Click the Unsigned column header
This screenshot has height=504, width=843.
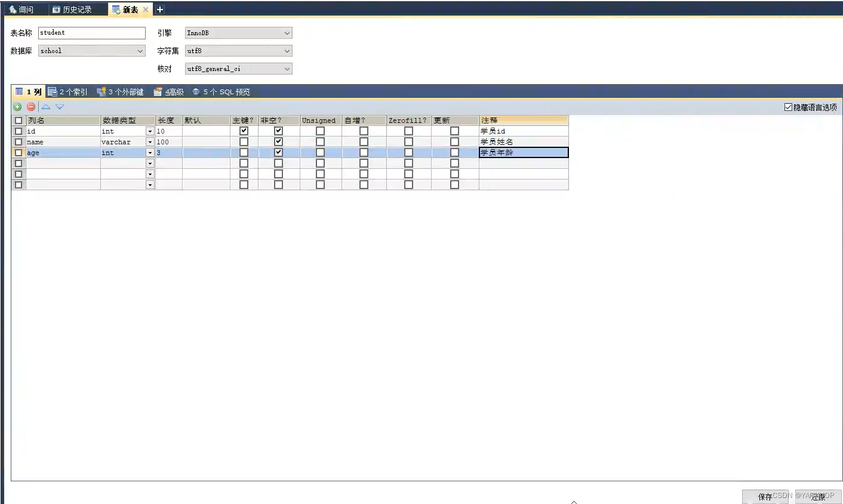[321, 120]
